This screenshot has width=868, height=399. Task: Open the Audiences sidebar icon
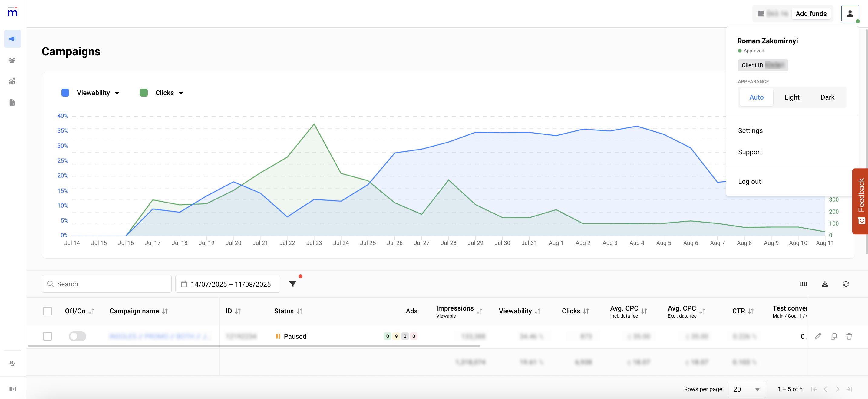click(12, 60)
